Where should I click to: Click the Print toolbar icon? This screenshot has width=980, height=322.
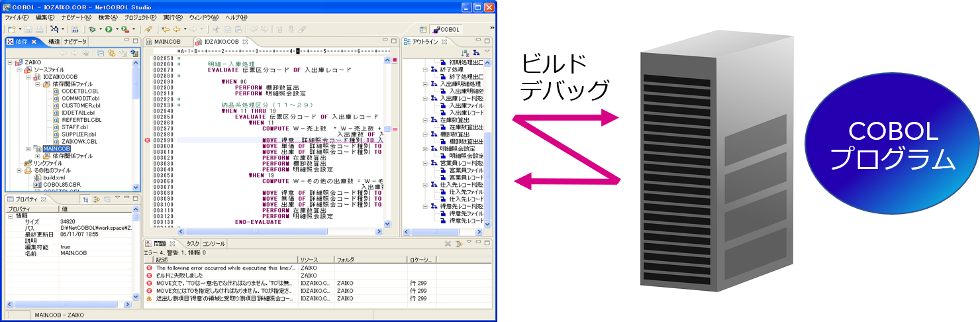coord(39,29)
